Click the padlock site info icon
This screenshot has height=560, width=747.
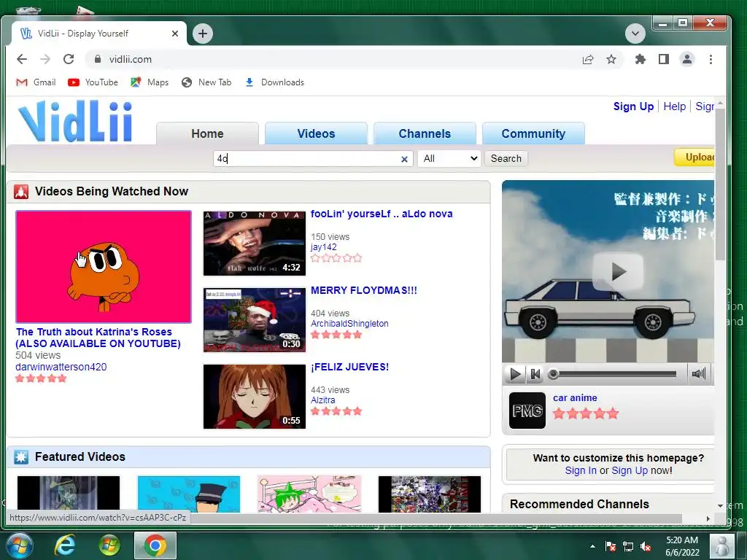pos(98,59)
